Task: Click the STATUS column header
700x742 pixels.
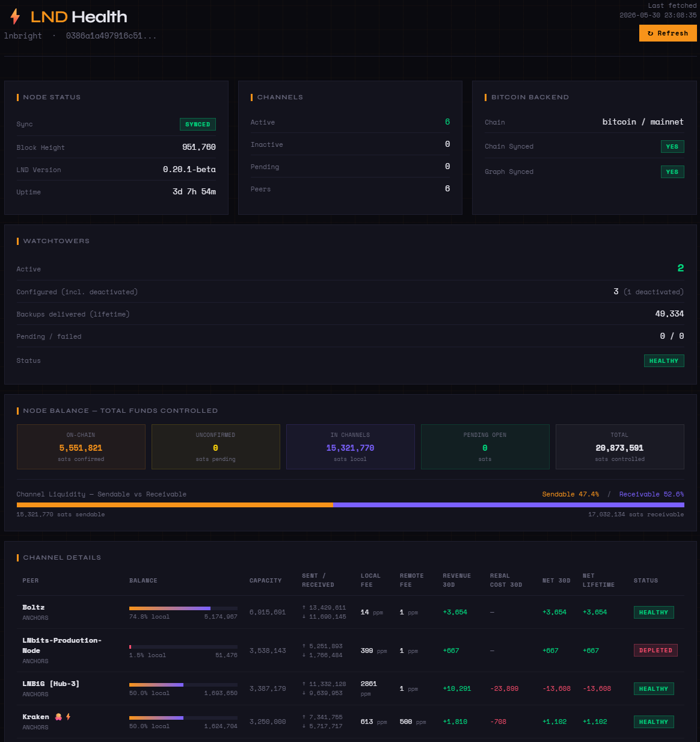Action: (645, 581)
